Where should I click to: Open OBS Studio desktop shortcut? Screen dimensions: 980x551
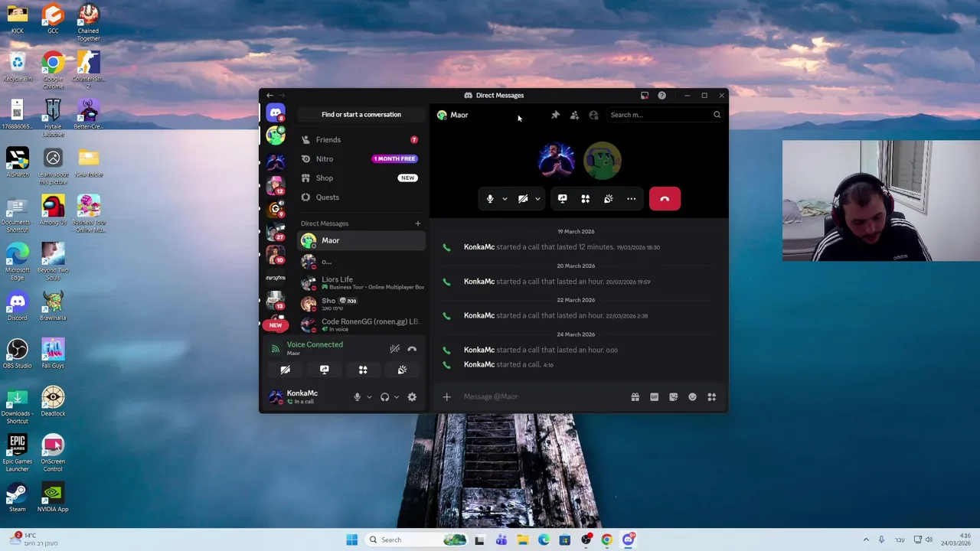18,354
